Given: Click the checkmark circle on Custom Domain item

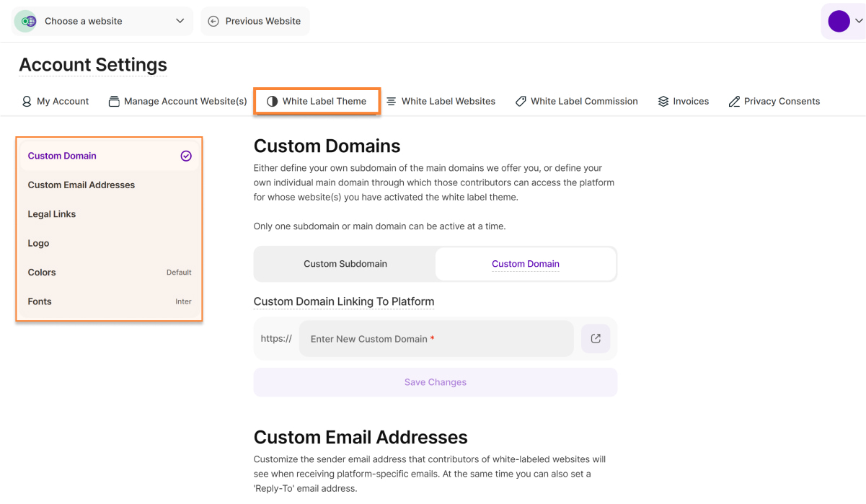Looking at the screenshot, I should point(186,156).
